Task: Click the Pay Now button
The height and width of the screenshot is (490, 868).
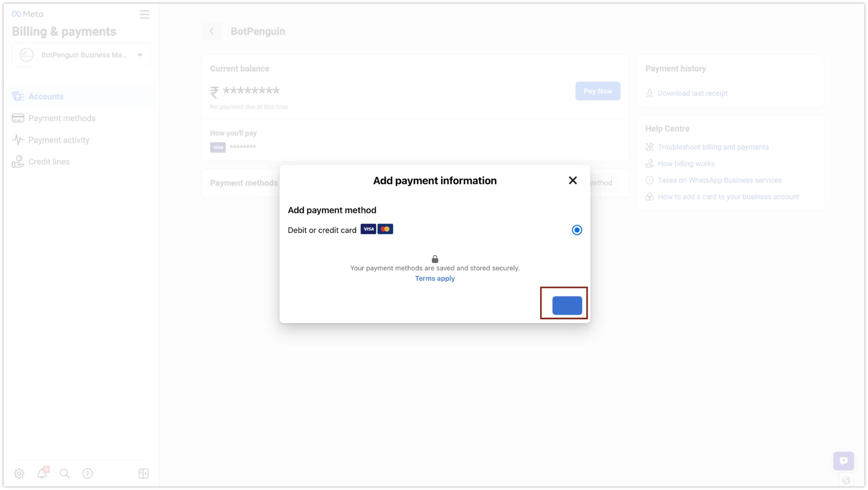Action: 598,91
